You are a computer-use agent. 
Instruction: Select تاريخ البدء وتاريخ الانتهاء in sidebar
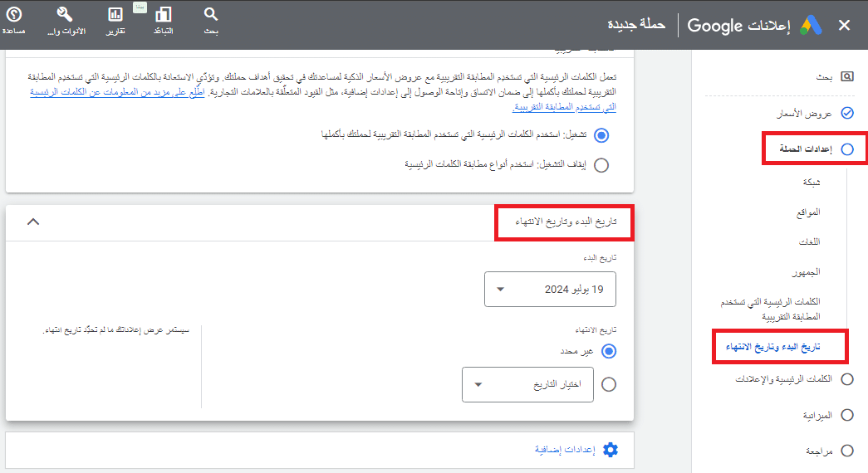772,347
